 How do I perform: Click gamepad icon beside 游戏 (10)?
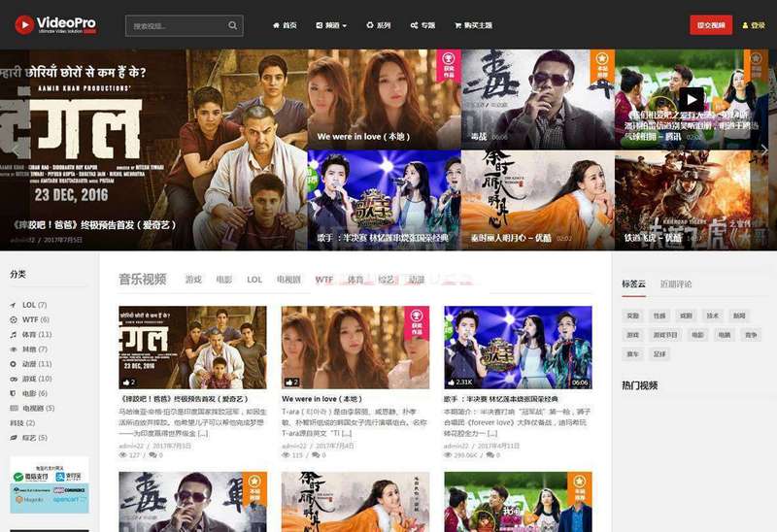tap(14, 379)
